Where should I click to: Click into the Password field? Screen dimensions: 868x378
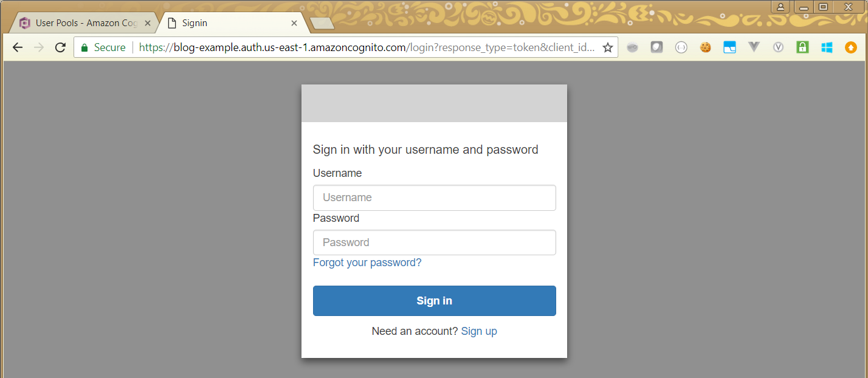[434, 242]
